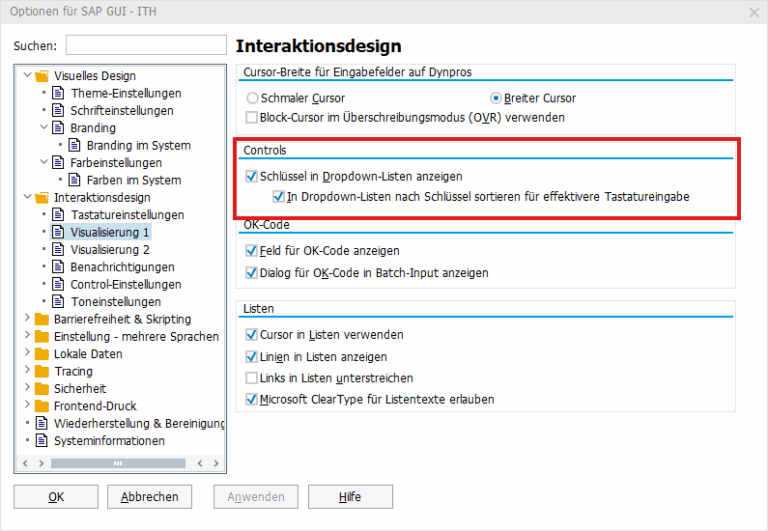Open Theme-Einstellungen settings page
768x531 pixels.
coord(126,94)
